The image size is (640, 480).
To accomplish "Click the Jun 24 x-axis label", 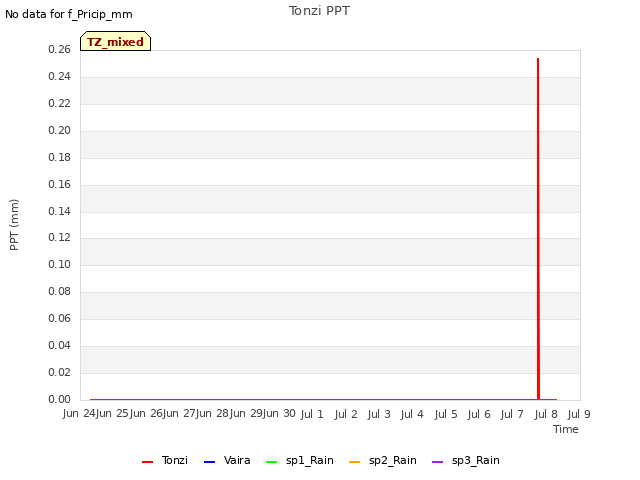I will pyautogui.click(x=79, y=413).
